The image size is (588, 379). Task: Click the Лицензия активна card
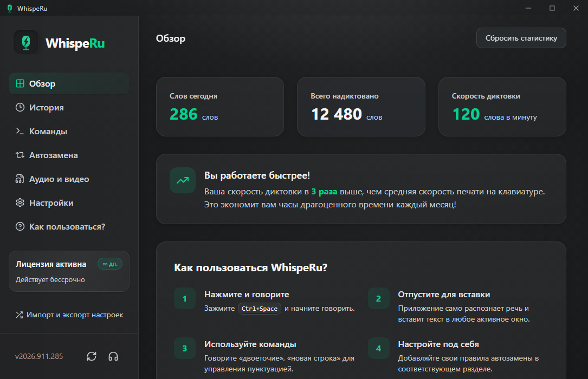tap(69, 271)
